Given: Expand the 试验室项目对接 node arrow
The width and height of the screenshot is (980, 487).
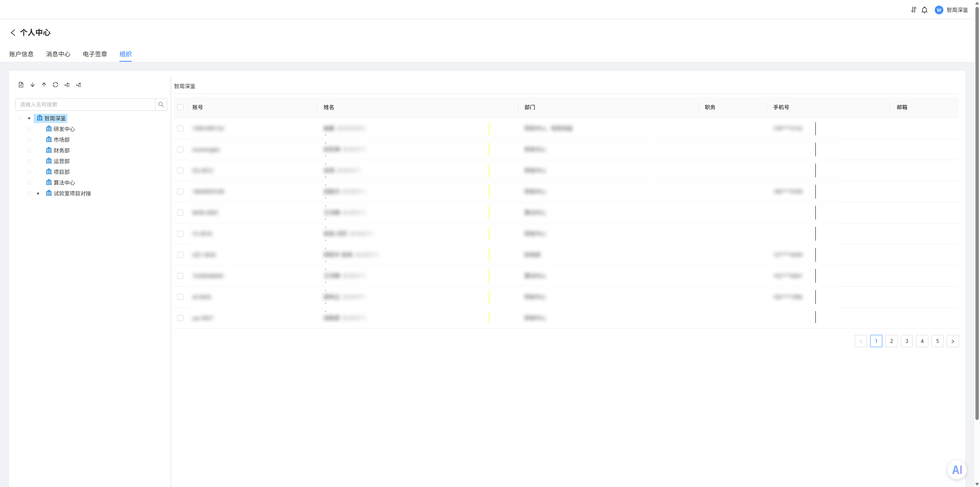Looking at the screenshot, I should pos(38,193).
